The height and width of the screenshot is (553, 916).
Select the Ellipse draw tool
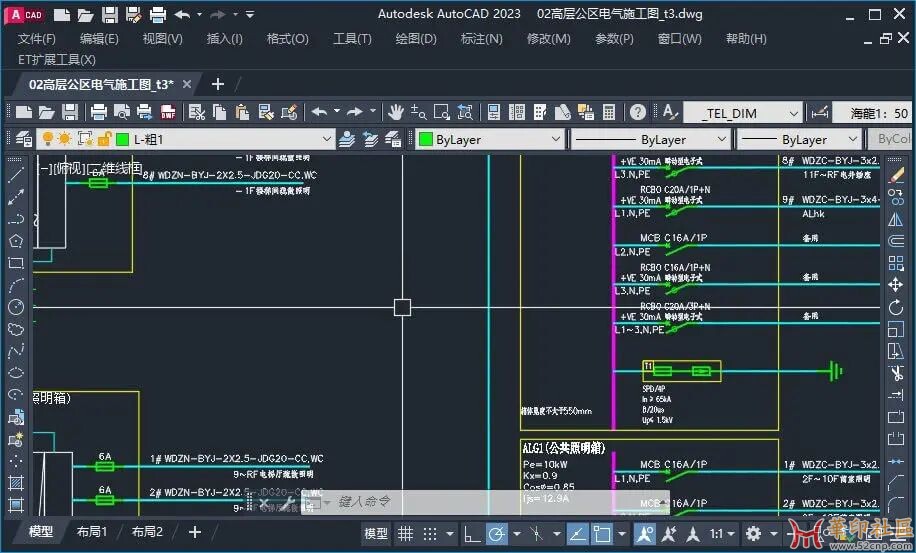pos(16,373)
